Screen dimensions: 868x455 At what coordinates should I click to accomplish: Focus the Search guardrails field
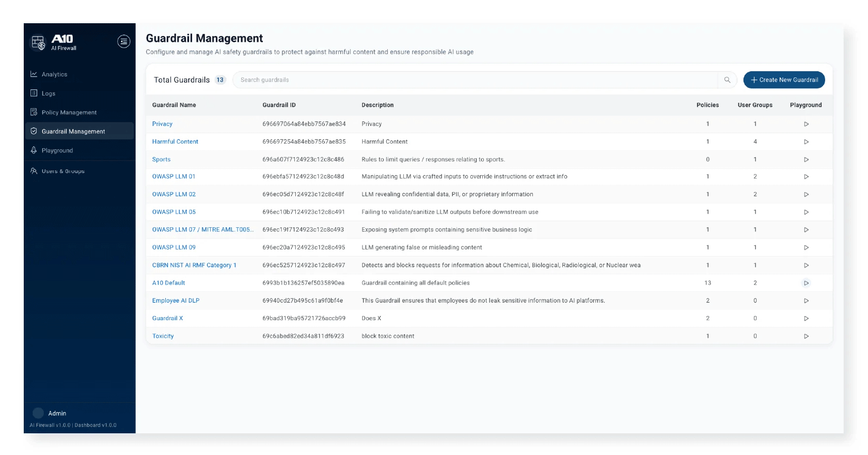pyautogui.click(x=475, y=80)
